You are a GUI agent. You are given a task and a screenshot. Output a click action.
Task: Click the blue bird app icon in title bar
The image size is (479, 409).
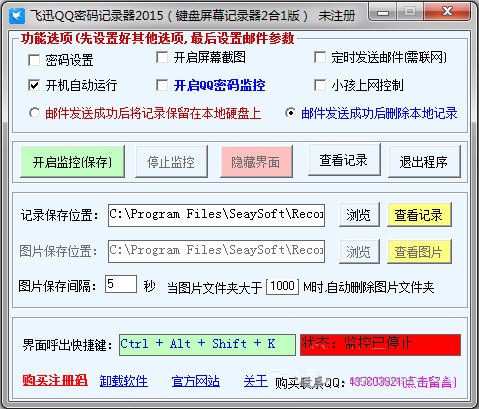(x=16, y=15)
